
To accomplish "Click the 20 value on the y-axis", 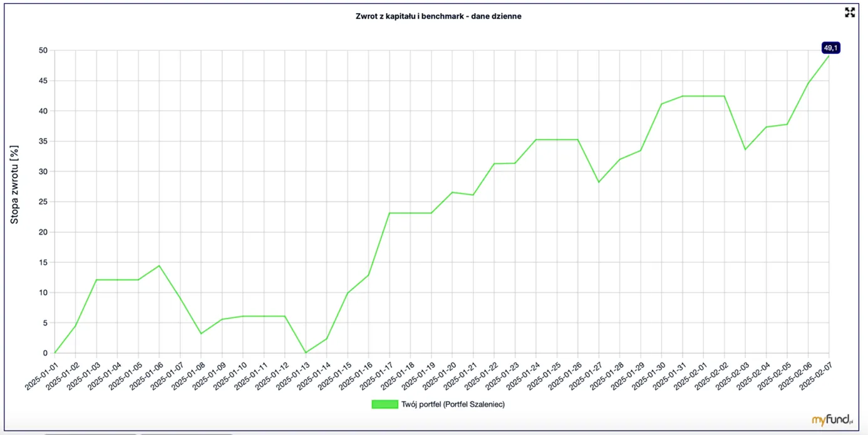I will point(43,232).
